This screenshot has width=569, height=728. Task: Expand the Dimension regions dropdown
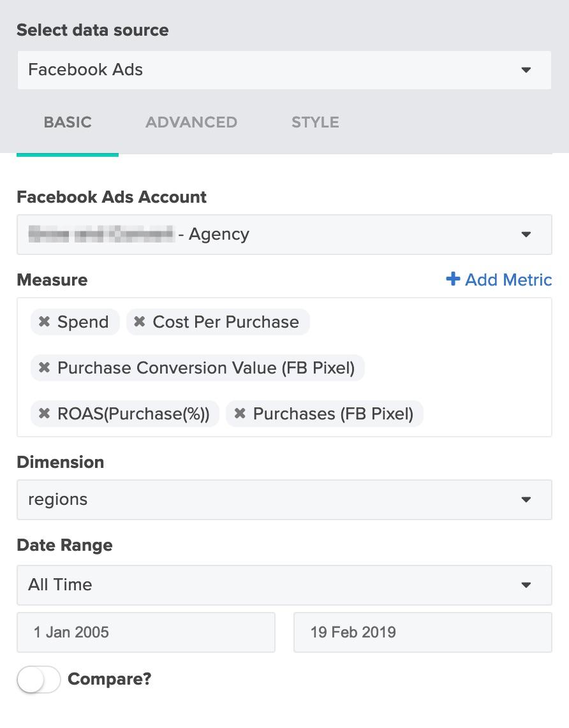[284, 500]
